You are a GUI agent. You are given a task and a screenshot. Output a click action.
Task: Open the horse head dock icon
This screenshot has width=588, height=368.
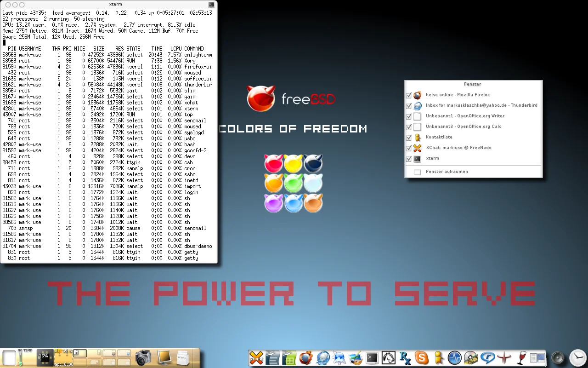pyautogui.click(x=389, y=357)
